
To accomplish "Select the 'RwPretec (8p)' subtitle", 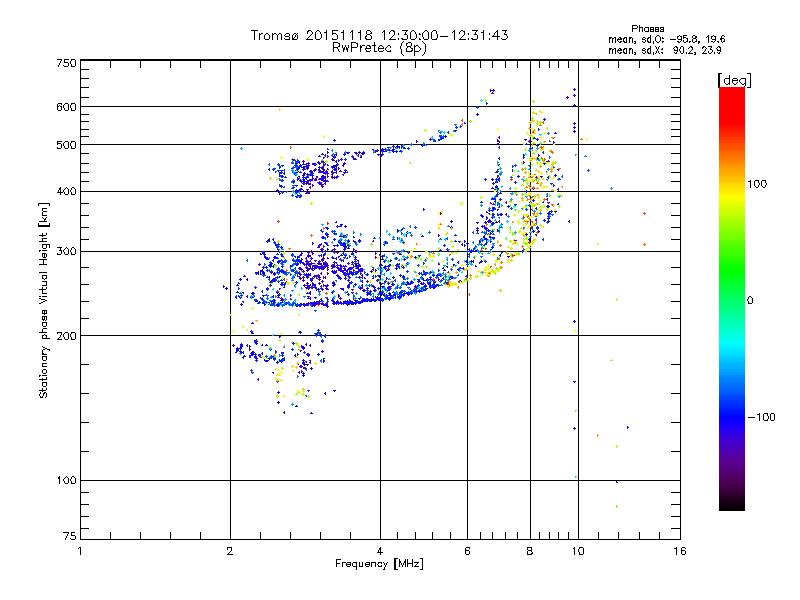I will [x=379, y=48].
